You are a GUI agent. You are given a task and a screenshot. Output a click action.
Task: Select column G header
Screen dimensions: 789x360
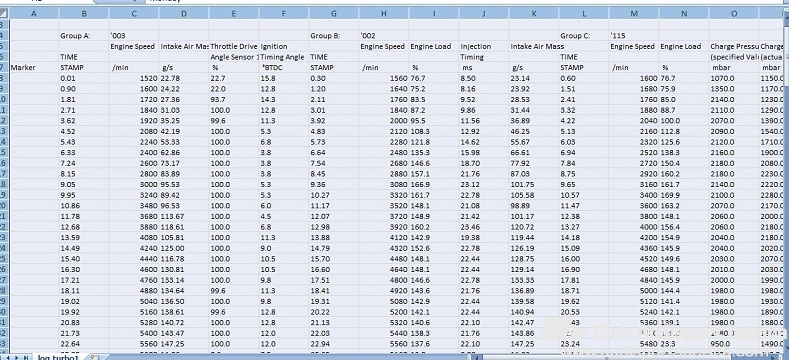pyautogui.click(x=334, y=14)
